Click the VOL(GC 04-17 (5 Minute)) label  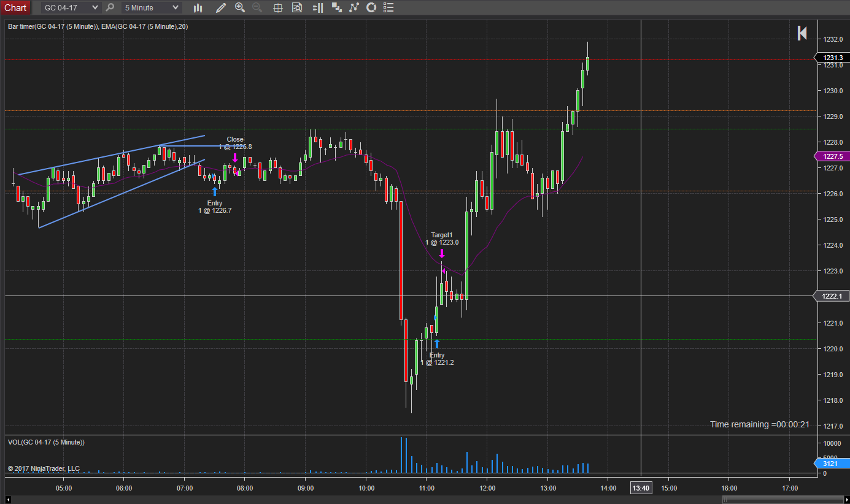[x=46, y=442]
